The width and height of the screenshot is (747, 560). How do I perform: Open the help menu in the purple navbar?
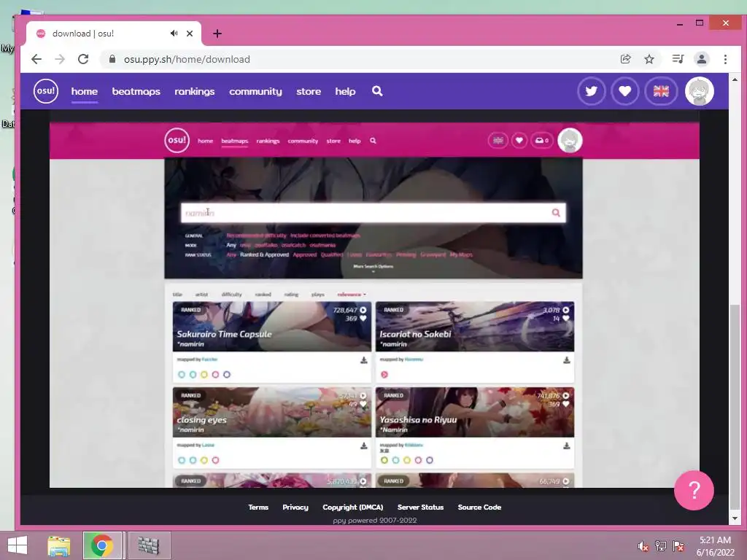tap(345, 91)
